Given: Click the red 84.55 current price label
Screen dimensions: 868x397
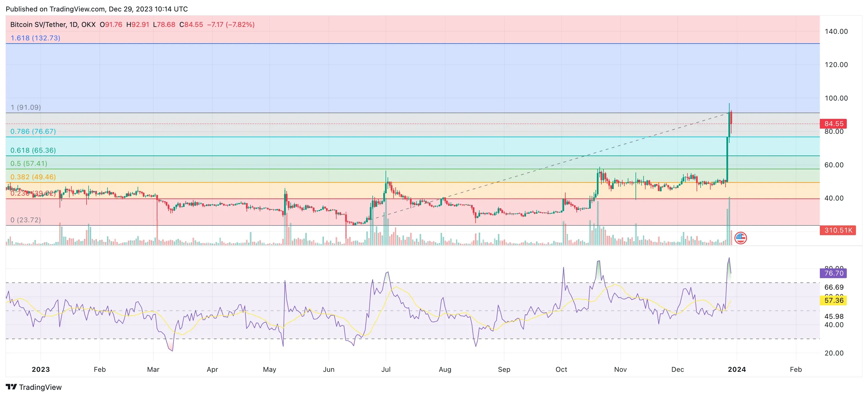Looking at the screenshot, I should click(833, 123).
